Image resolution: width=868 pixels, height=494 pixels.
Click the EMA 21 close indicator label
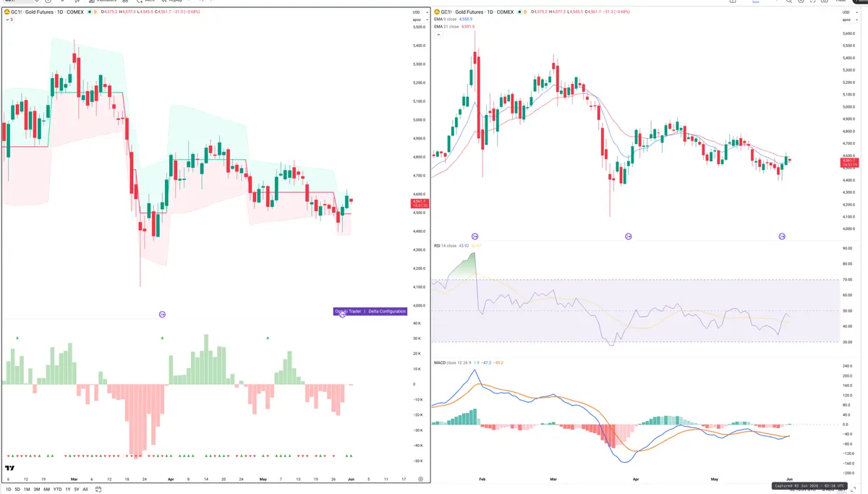446,27
